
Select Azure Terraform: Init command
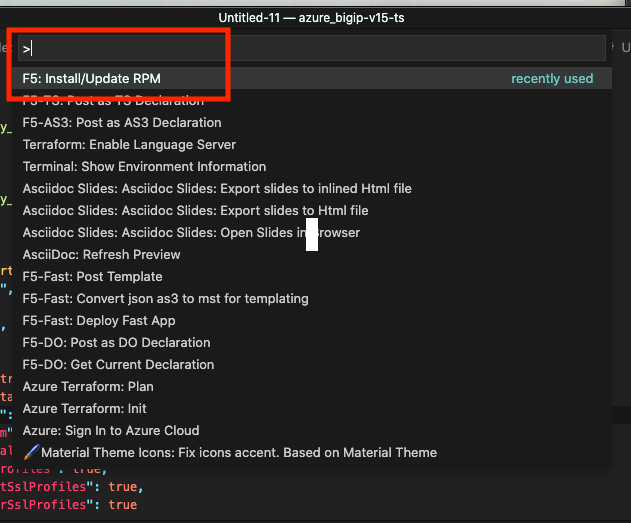[x=85, y=408]
